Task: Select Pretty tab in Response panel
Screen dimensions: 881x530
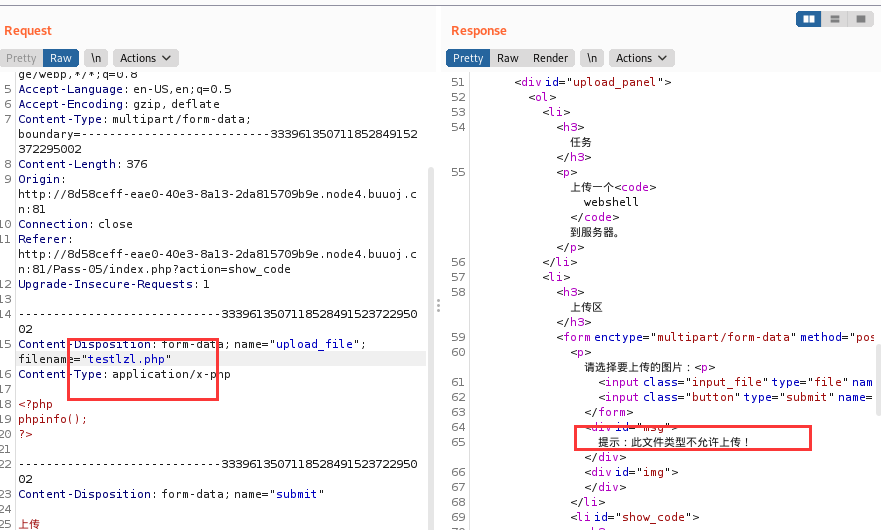Action: [x=468, y=58]
